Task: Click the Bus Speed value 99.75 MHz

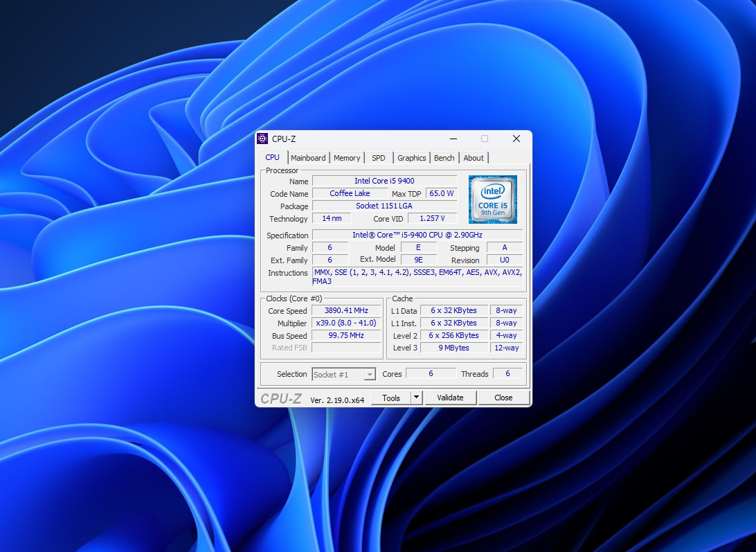Action: click(x=346, y=335)
